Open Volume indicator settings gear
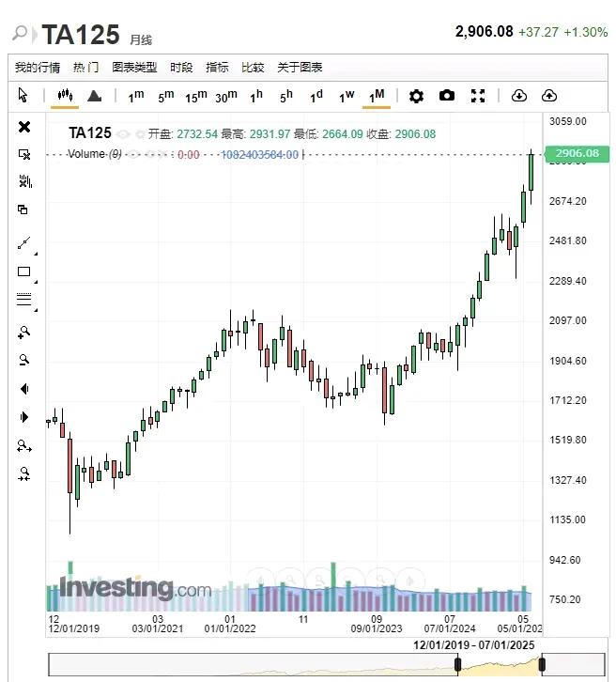 tap(151, 154)
